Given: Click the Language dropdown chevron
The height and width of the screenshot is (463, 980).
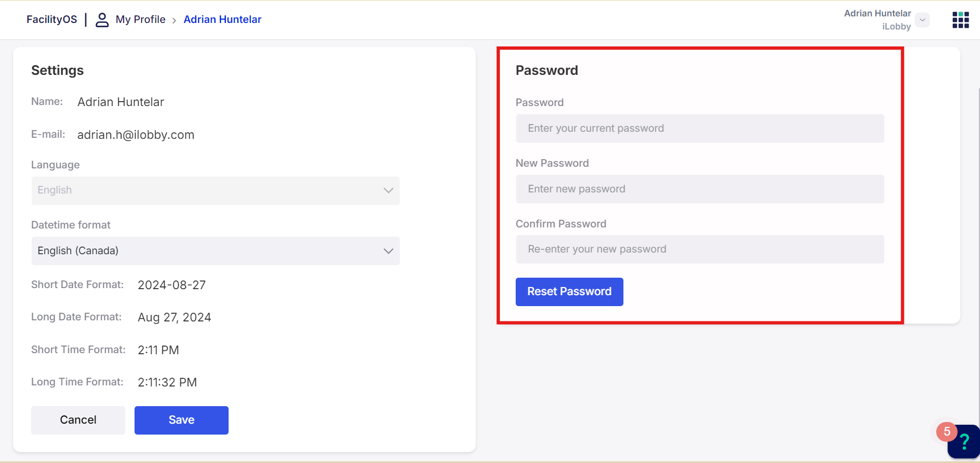Looking at the screenshot, I should click(x=388, y=190).
